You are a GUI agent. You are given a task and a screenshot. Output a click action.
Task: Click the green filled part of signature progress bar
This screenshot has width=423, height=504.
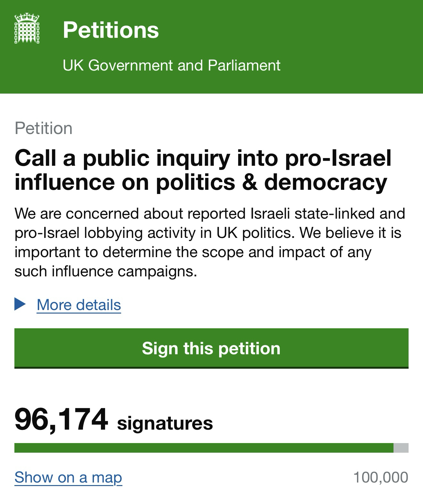(x=204, y=448)
